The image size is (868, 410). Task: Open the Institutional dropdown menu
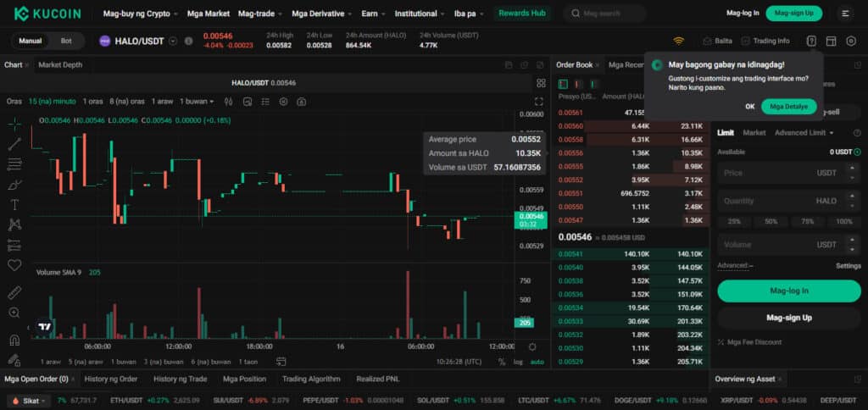pos(420,14)
